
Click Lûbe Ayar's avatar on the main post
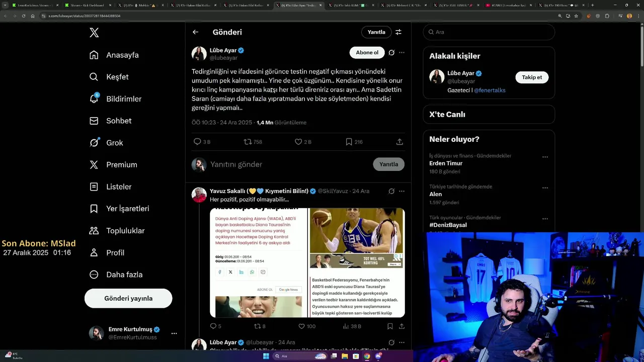click(199, 54)
